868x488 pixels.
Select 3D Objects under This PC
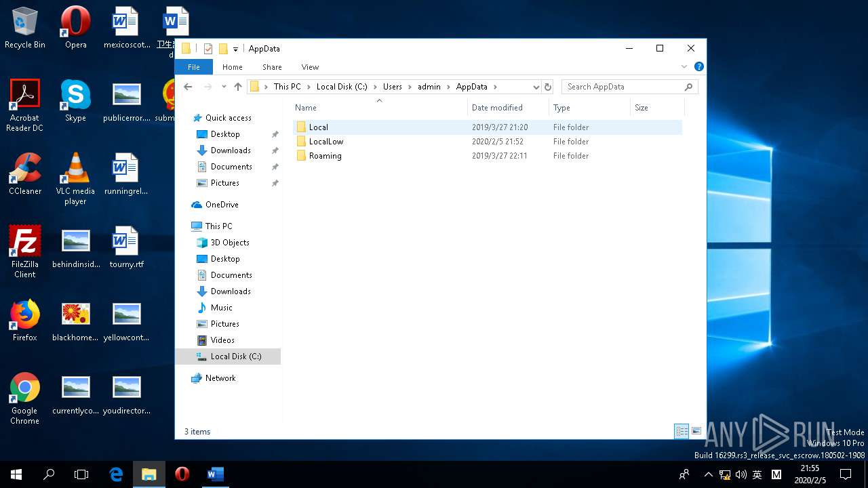click(230, 243)
